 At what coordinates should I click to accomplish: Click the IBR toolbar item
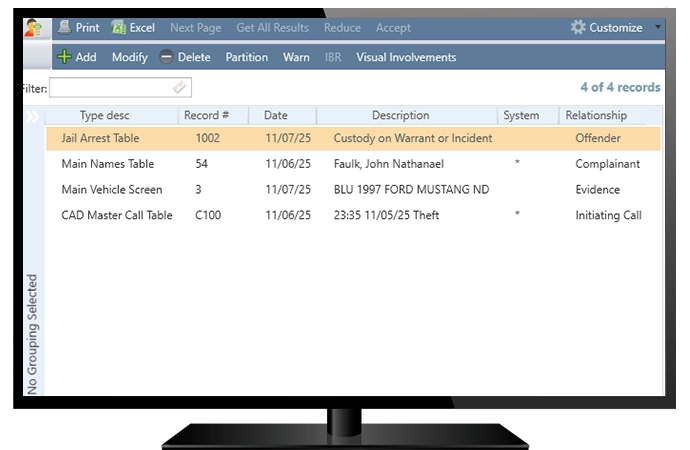[333, 57]
